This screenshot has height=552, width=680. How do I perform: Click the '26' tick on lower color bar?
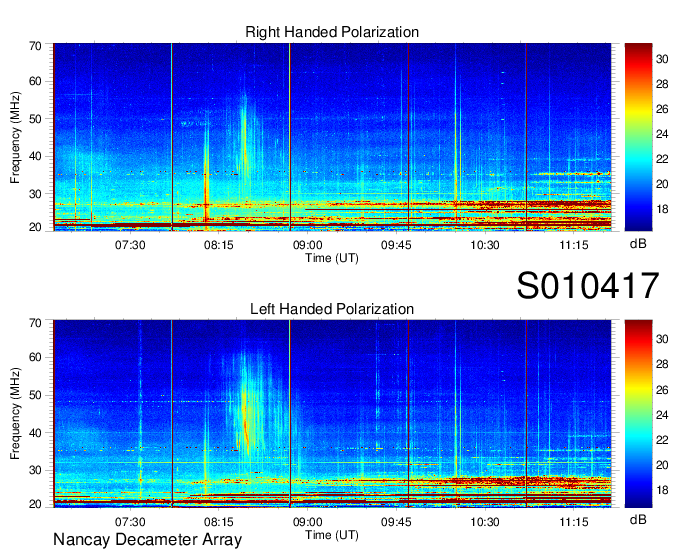pyautogui.click(x=662, y=390)
